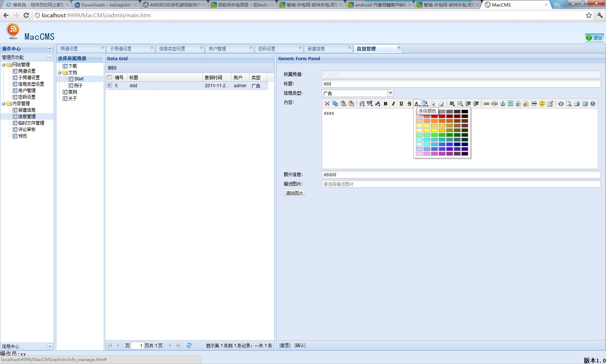Select the black swatch in top row
This screenshot has width=606, height=364.
coord(465,112)
